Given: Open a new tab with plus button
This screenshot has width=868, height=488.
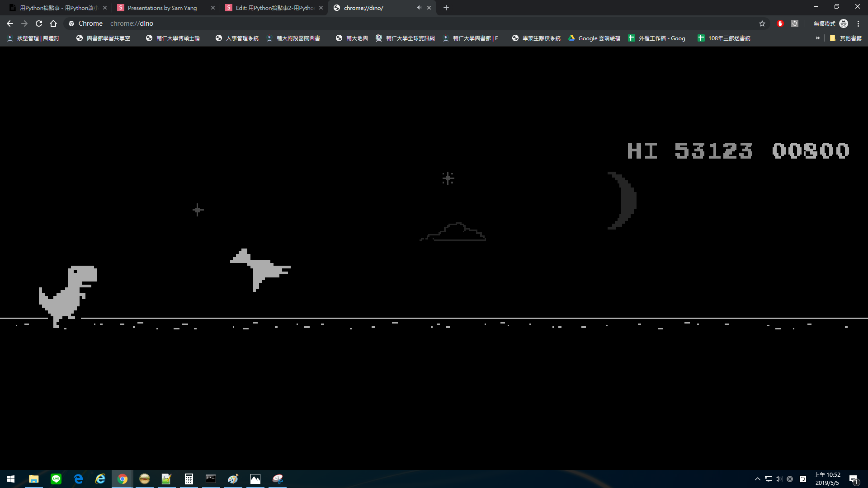Looking at the screenshot, I should pyautogui.click(x=446, y=8).
